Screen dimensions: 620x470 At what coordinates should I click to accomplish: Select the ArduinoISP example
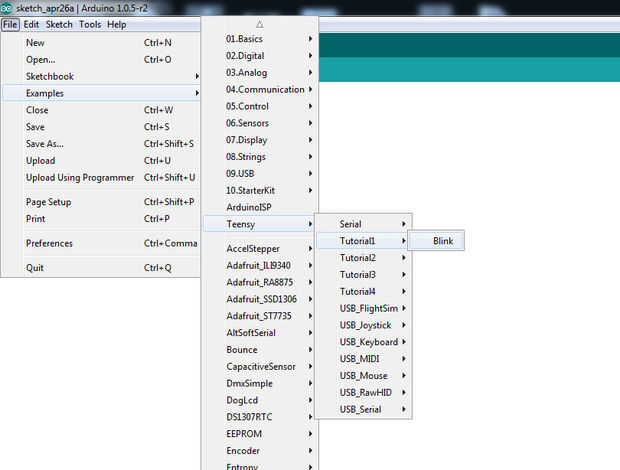(x=260, y=207)
